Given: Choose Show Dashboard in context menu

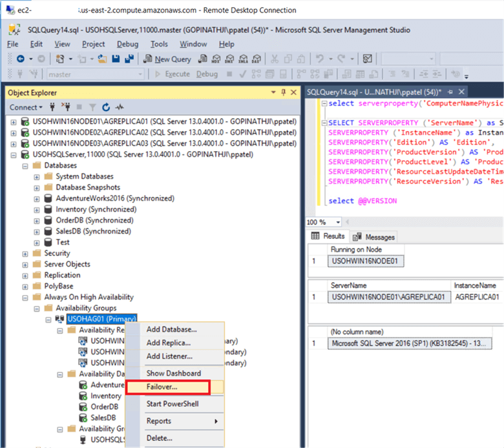Looking at the screenshot, I should (x=173, y=373).
